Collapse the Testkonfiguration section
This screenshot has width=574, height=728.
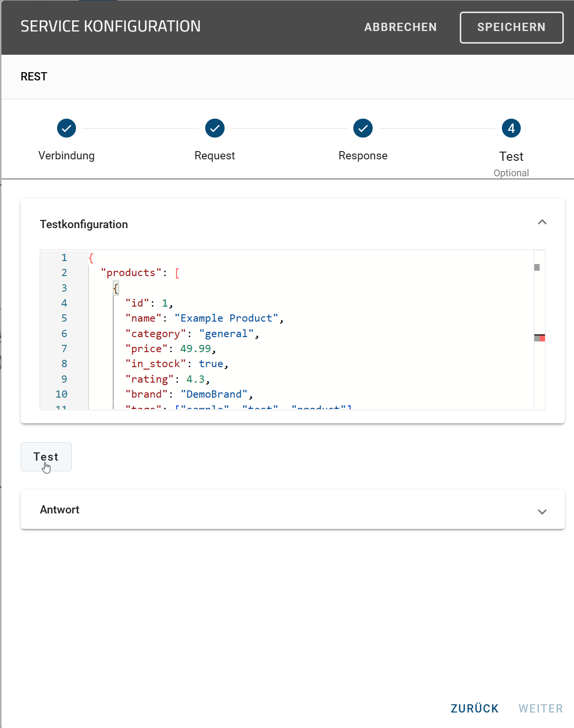(x=543, y=222)
